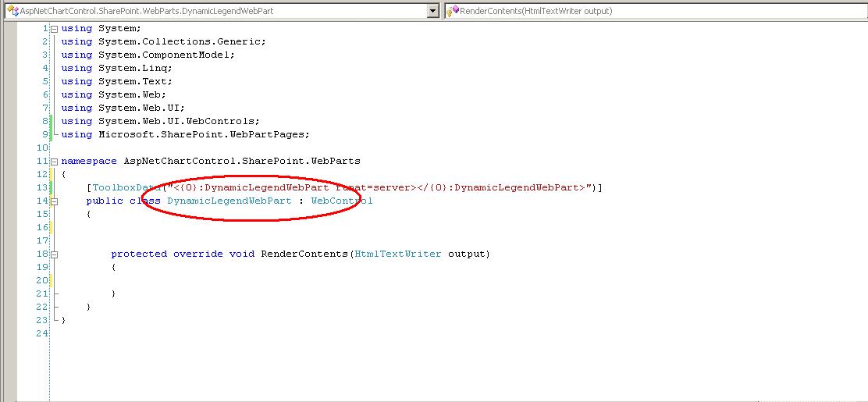The image size is (868, 402).
Task: Click the closing brace on line 23
Action: (x=64, y=321)
